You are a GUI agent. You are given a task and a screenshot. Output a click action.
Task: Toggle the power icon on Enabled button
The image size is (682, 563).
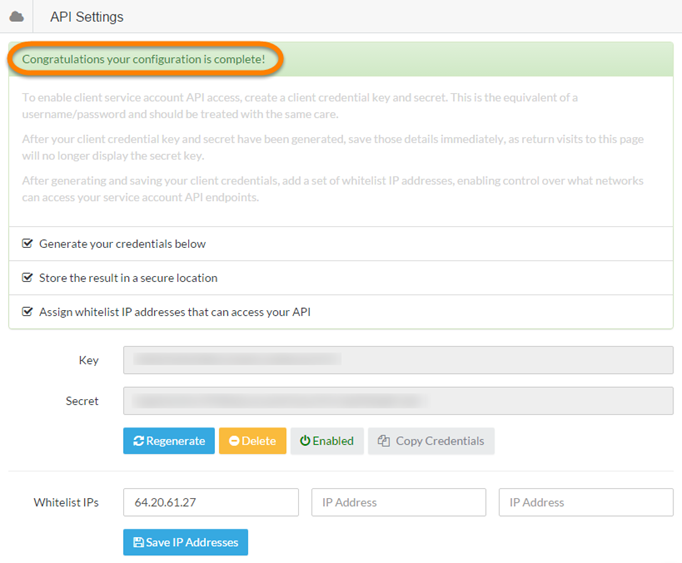tap(305, 441)
